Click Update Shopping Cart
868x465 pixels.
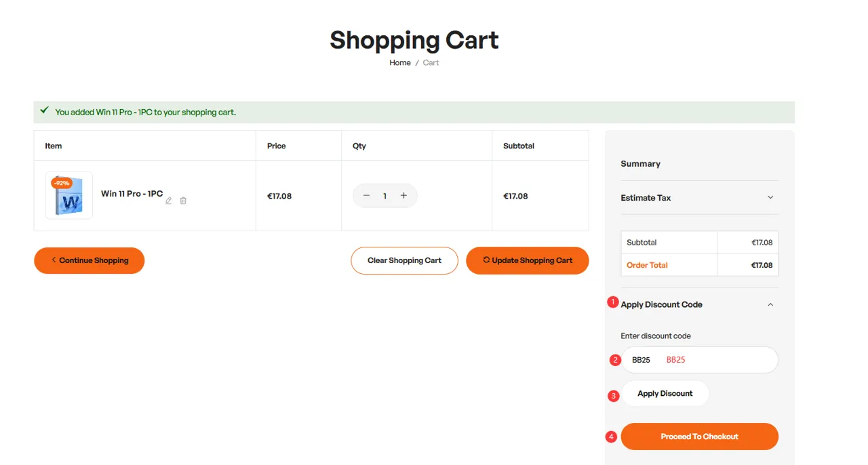click(528, 260)
